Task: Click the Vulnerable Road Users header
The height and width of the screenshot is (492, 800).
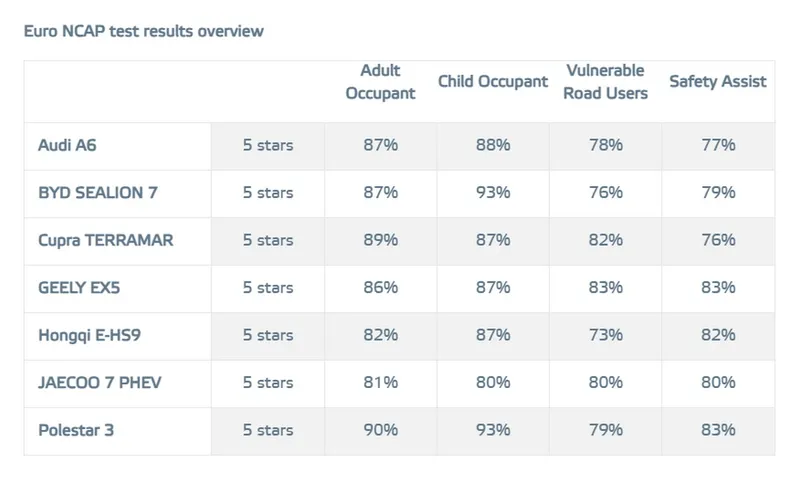Action: [606, 81]
